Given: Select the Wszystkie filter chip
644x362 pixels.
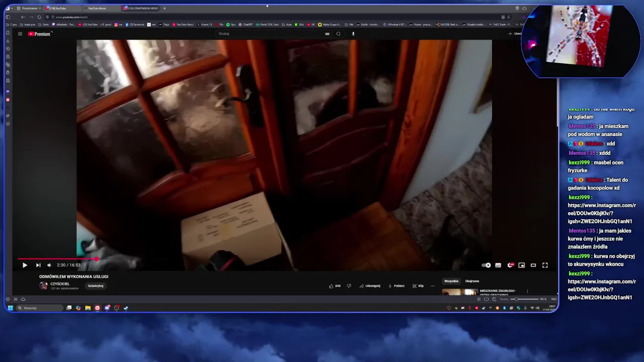Looking at the screenshot, I should 451,281.
